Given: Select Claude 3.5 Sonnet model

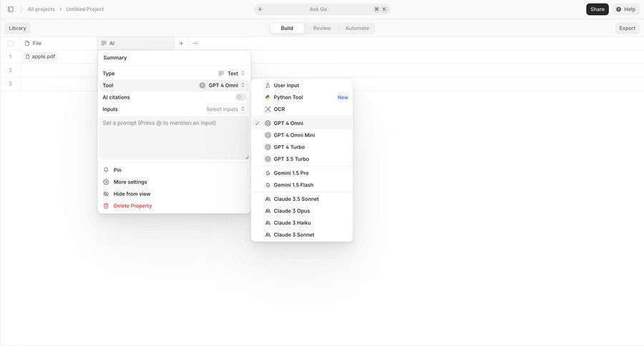Looking at the screenshot, I should click(302, 199).
